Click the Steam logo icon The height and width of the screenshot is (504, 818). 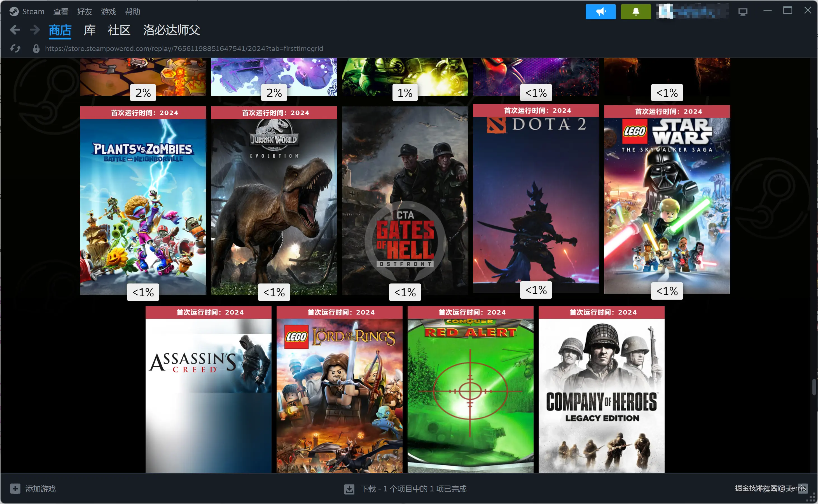tap(14, 12)
